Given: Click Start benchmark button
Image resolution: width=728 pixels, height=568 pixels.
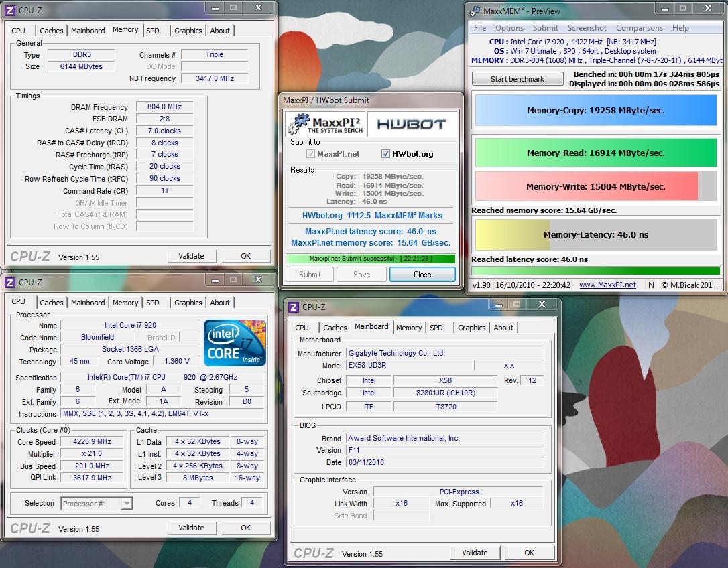Looking at the screenshot, I should pos(518,79).
